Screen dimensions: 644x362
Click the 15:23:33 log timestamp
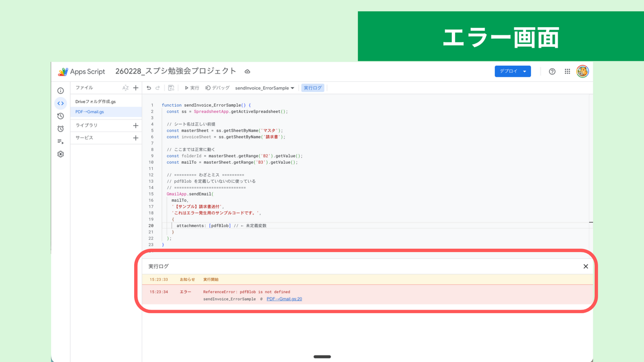(159, 280)
